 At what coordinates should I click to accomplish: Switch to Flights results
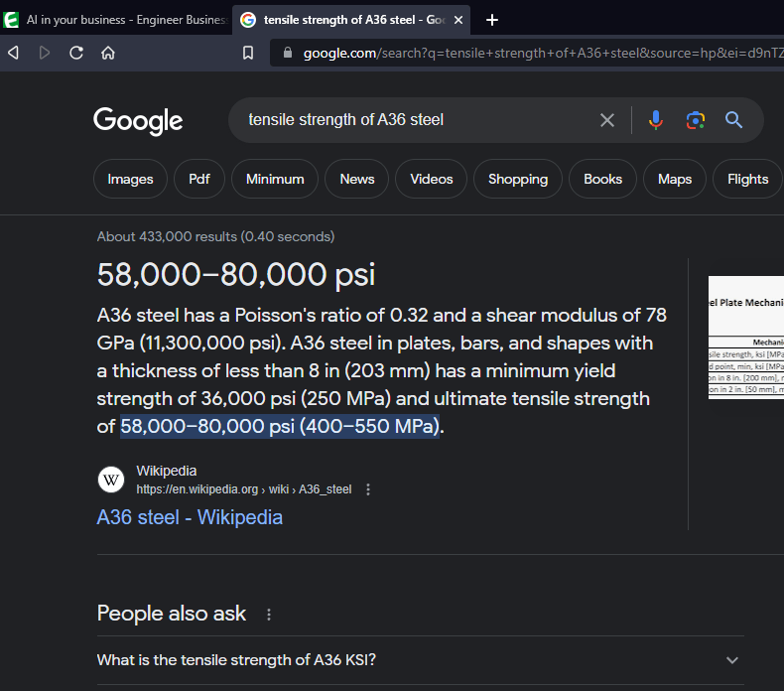pos(747,179)
